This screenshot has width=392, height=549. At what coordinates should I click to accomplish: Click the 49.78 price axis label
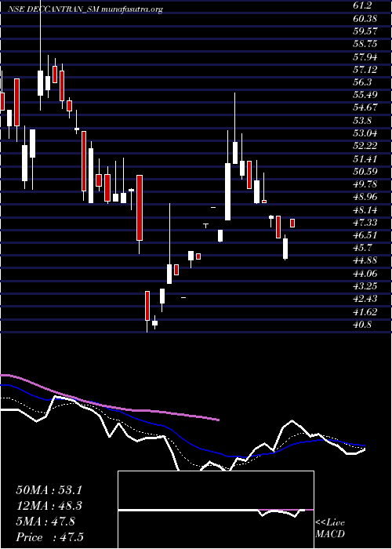tap(365, 184)
